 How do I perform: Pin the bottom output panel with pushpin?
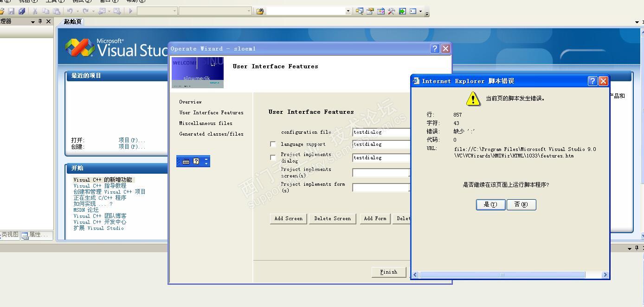point(637,248)
